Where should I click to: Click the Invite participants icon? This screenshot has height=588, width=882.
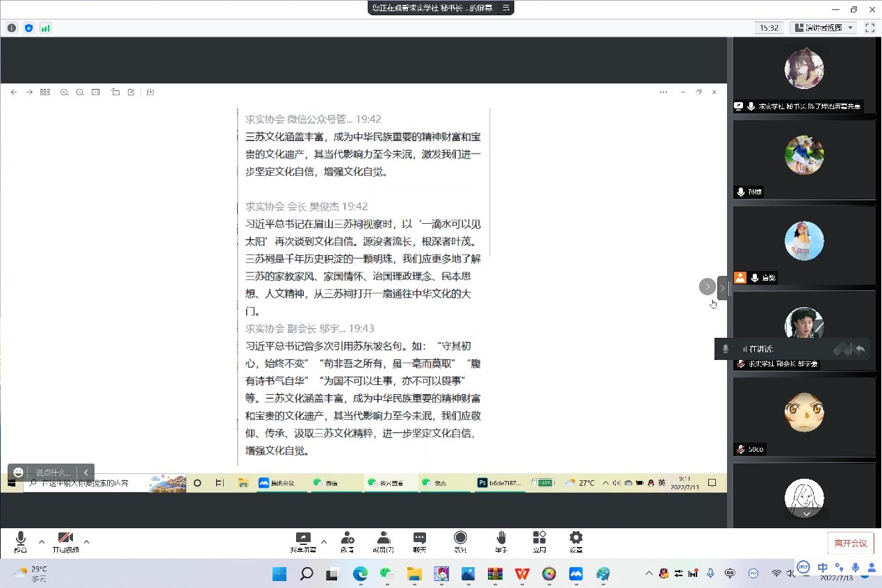(x=347, y=541)
